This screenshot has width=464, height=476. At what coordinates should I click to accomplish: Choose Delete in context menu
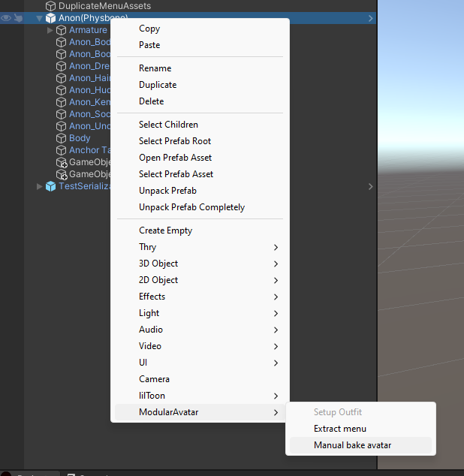tap(200, 101)
